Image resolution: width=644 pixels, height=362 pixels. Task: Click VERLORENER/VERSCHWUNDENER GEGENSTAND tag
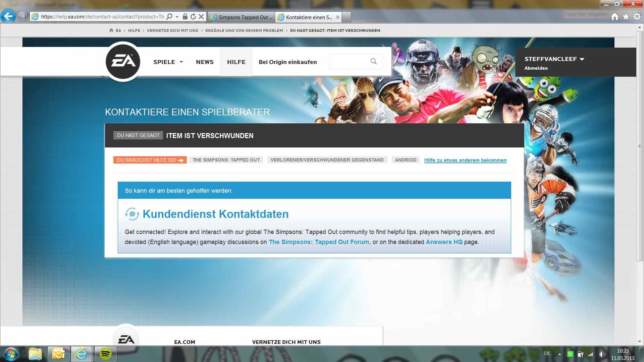[x=327, y=160]
